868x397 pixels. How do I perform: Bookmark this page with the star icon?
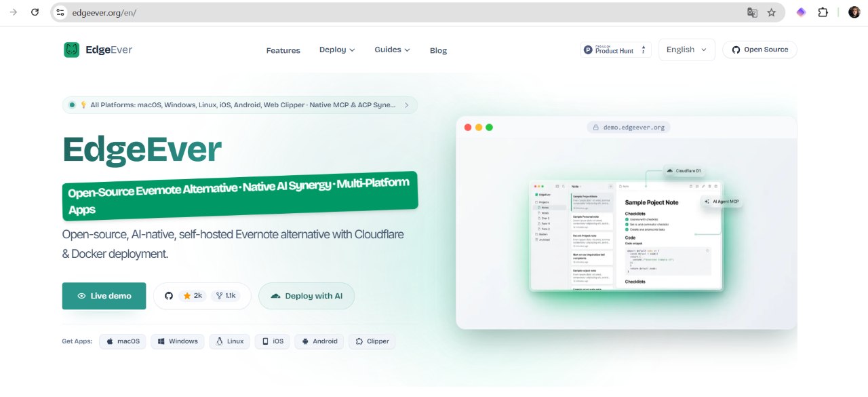[771, 12]
